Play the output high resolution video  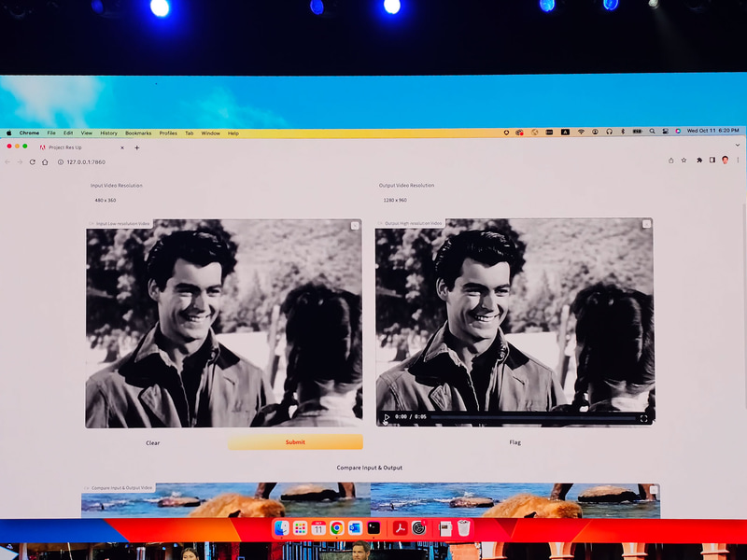click(x=387, y=417)
